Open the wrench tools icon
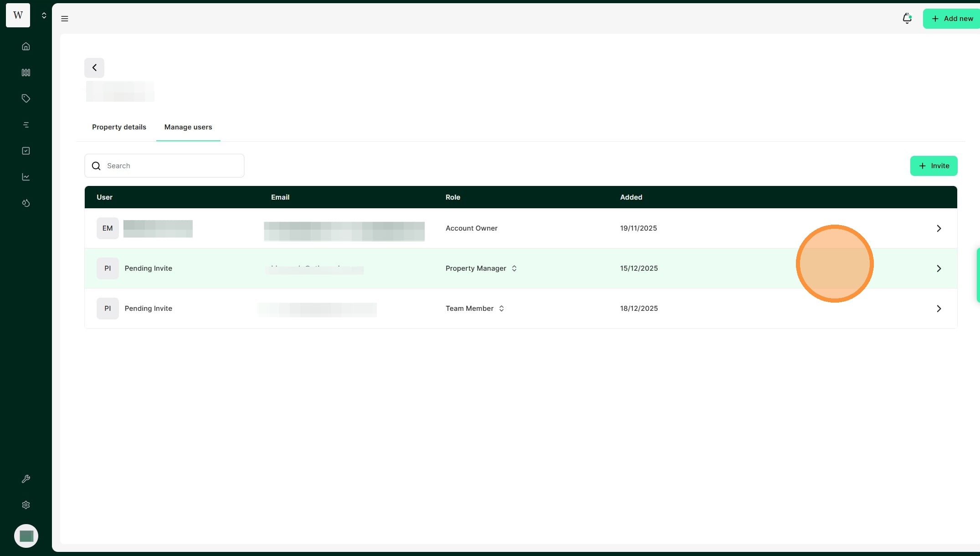 pyautogui.click(x=26, y=479)
